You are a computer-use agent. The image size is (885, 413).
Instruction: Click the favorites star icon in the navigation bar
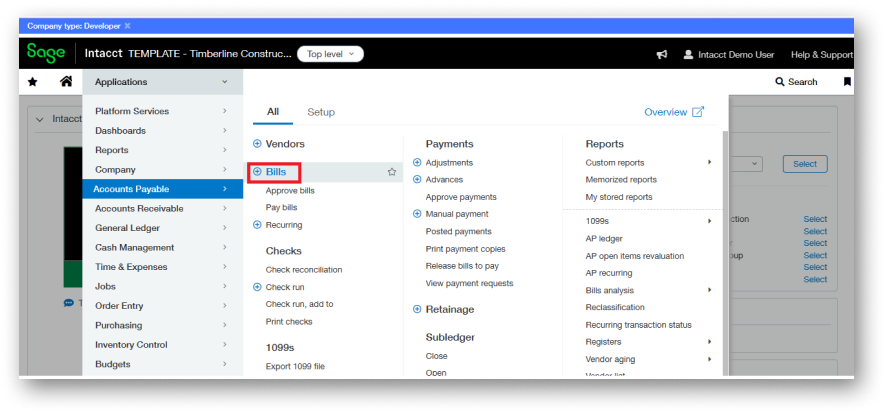pos(33,82)
